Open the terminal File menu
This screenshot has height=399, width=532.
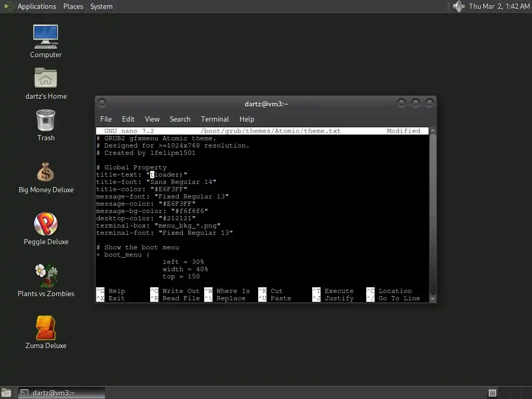point(106,119)
